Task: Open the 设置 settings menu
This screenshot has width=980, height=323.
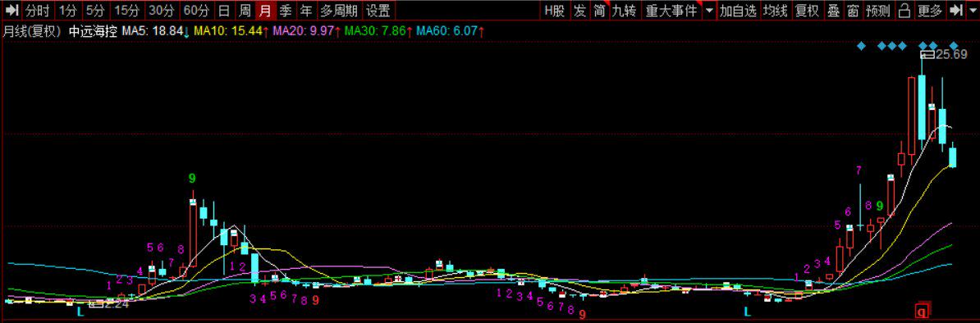Action: (378, 11)
